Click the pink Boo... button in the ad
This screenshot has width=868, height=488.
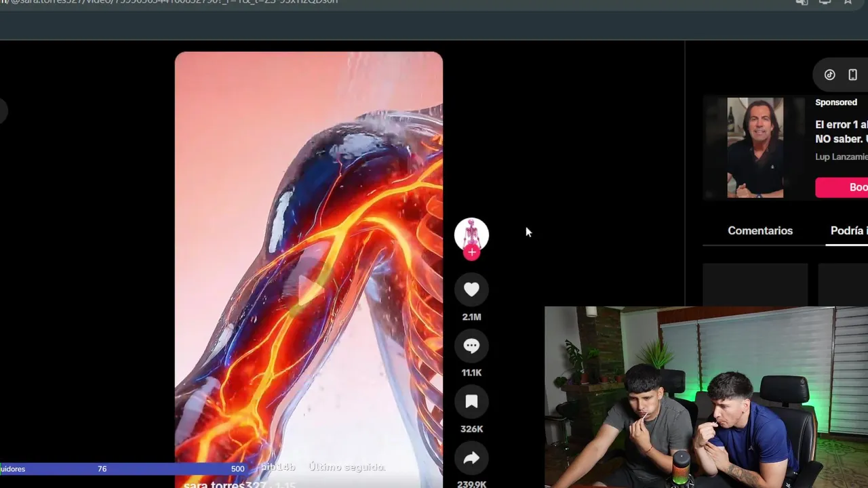pyautogui.click(x=842, y=187)
